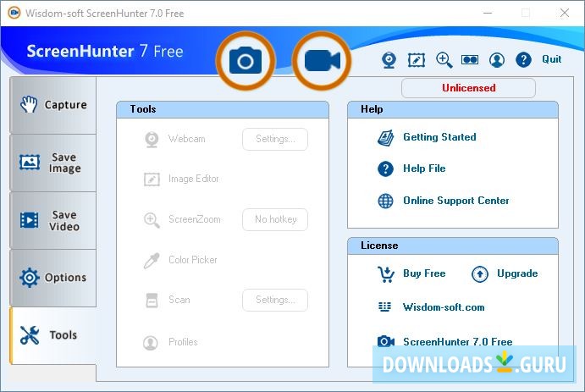Visit the Wisdom-soft.com link
The height and width of the screenshot is (392, 585).
(x=444, y=307)
